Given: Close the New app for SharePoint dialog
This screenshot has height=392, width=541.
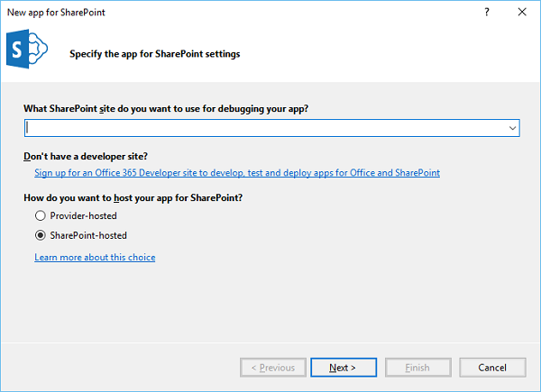Looking at the screenshot, I should click(521, 13).
